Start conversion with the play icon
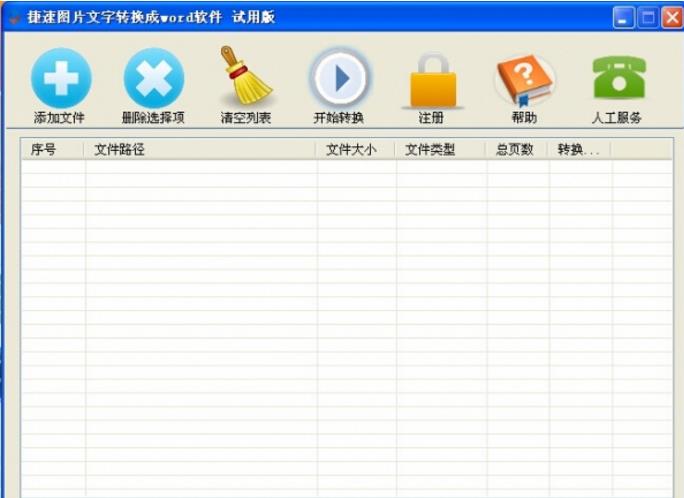Screen dimensions: 684x498 [x=339, y=78]
